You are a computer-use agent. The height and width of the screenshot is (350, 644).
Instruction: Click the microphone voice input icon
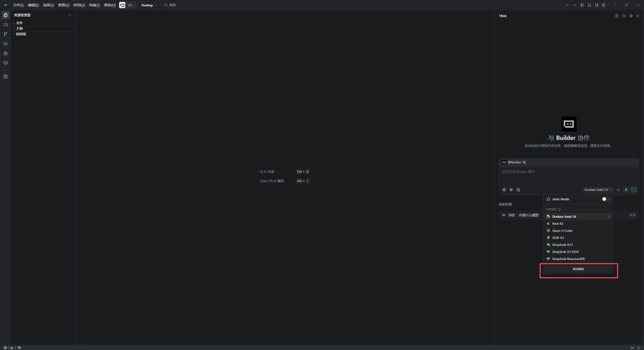626,190
